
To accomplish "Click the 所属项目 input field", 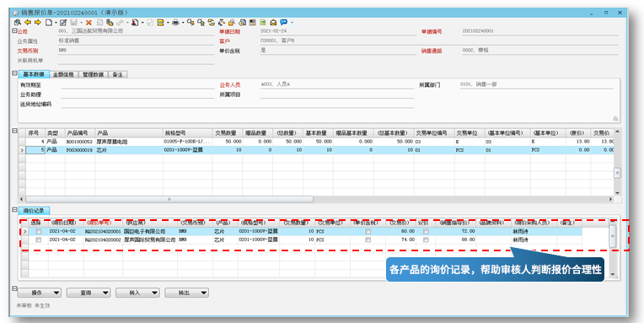I will (337, 94).
